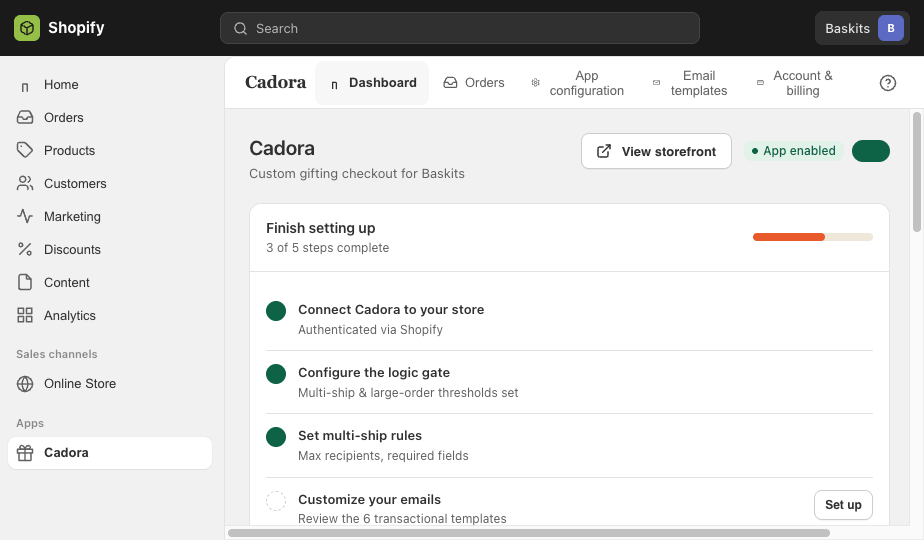Screen dimensions: 924x540
Task: Click the vertical scrollbar thumb
Action: point(916,172)
